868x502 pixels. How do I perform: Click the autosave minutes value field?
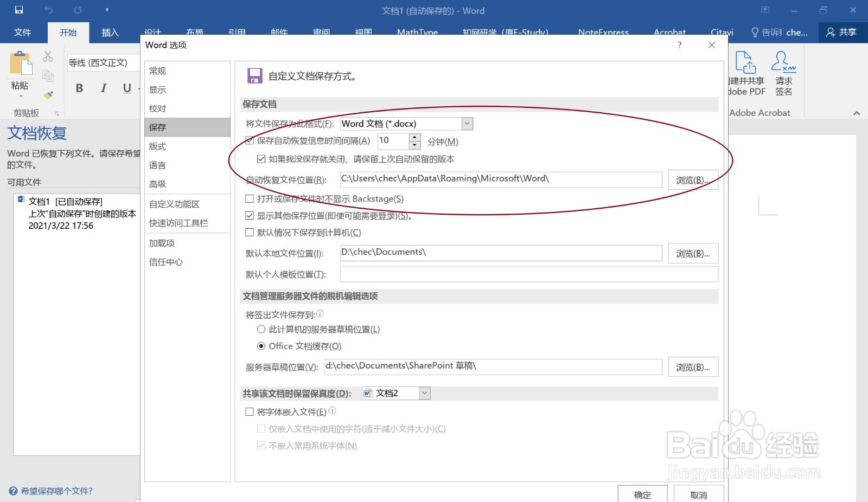click(x=394, y=141)
